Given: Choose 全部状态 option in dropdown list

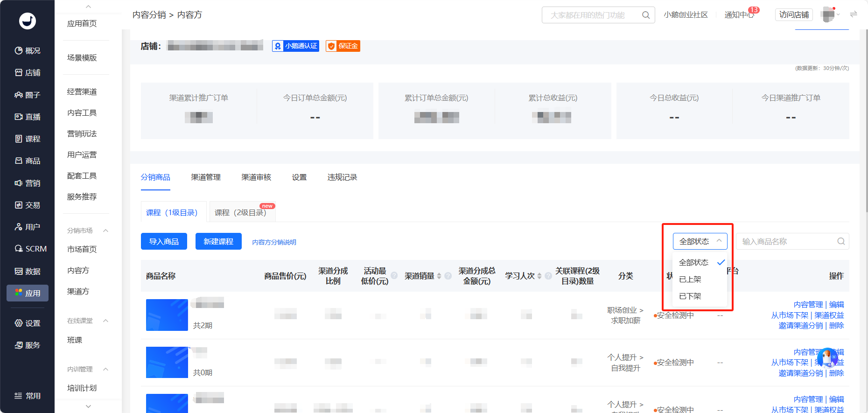Looking at the screenshot, I should [x=700, y=262].
